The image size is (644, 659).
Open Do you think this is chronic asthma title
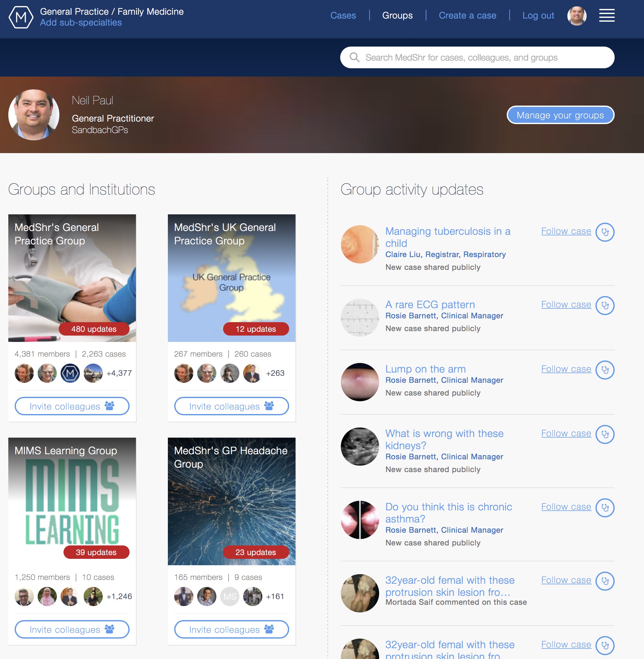(x=448, y=513)
